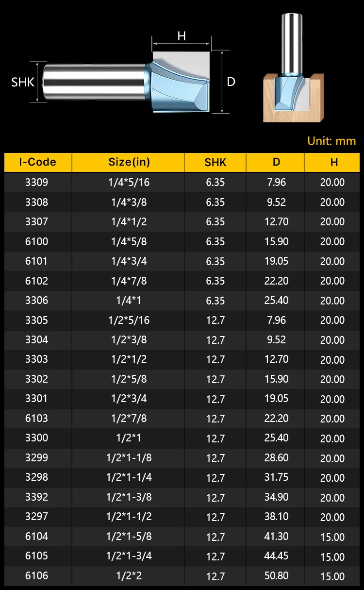Click the router bit in wood illustration
Screen dimensions: 364x590
[293, 78]
